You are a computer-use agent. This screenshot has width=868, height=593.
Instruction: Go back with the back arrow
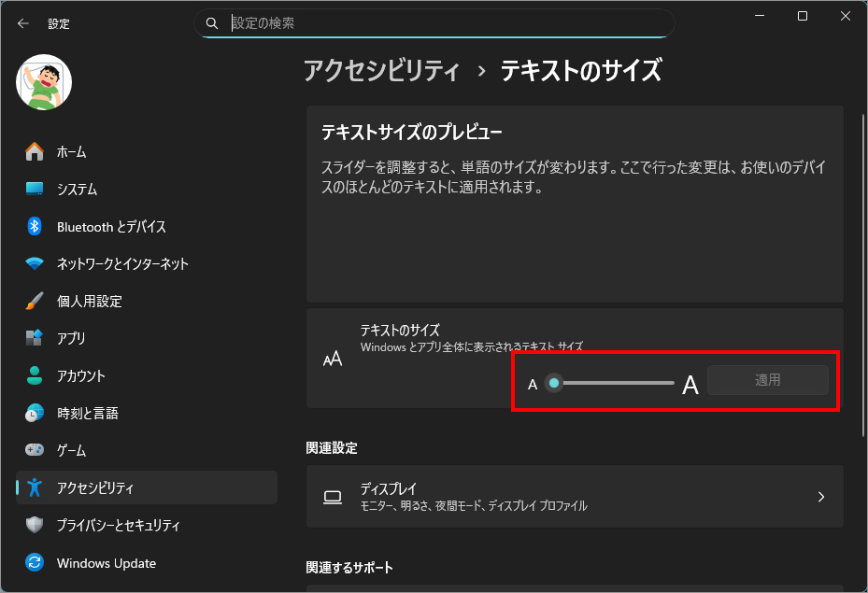tap(23, 23)
